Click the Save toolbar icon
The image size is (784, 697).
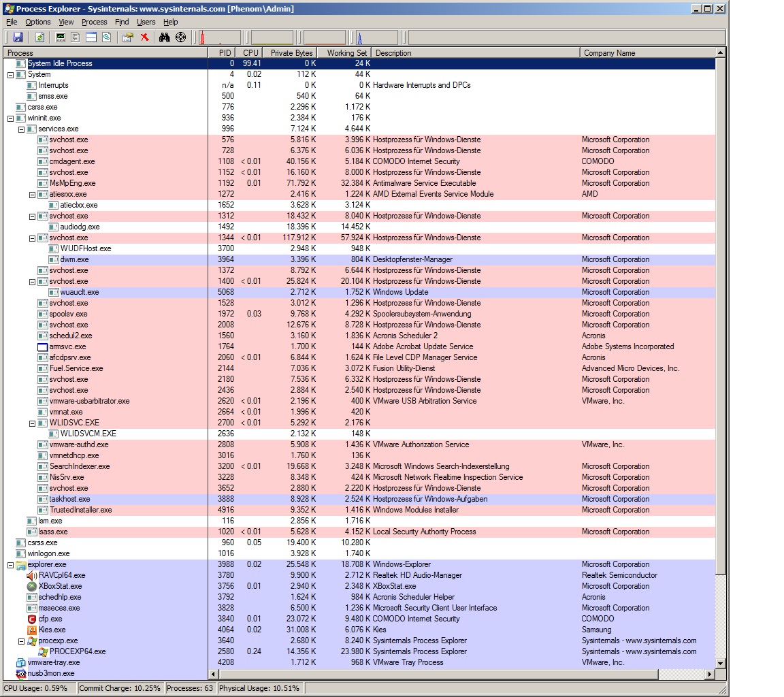point(18,37)
